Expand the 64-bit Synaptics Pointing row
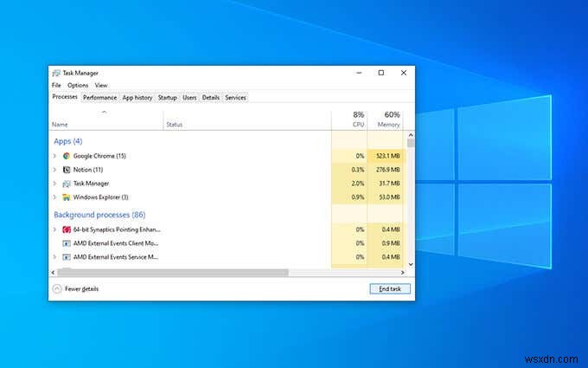588x368 pixels. pos(54,229)
